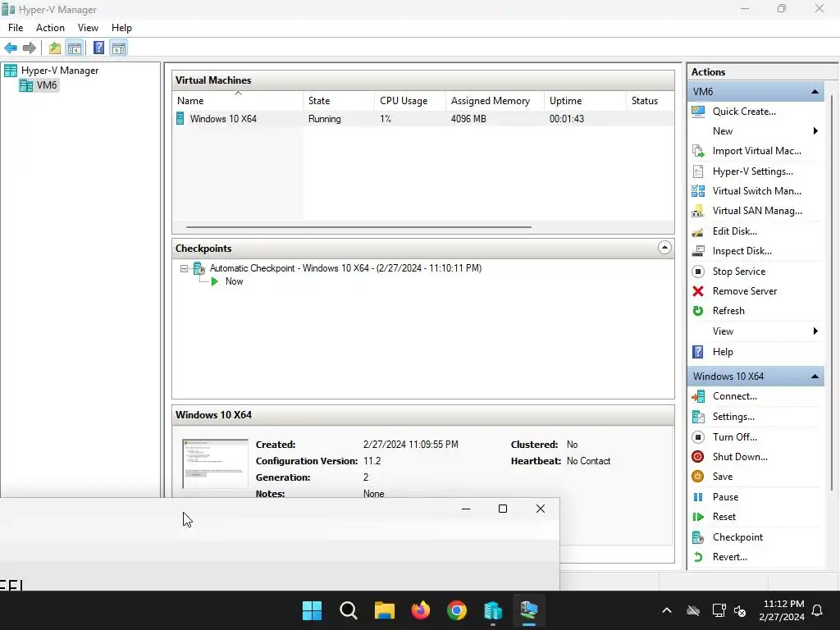This screenshot has width=840, height=630.
Task: Sort by the Assigned Memory column header
Action: 495,101
